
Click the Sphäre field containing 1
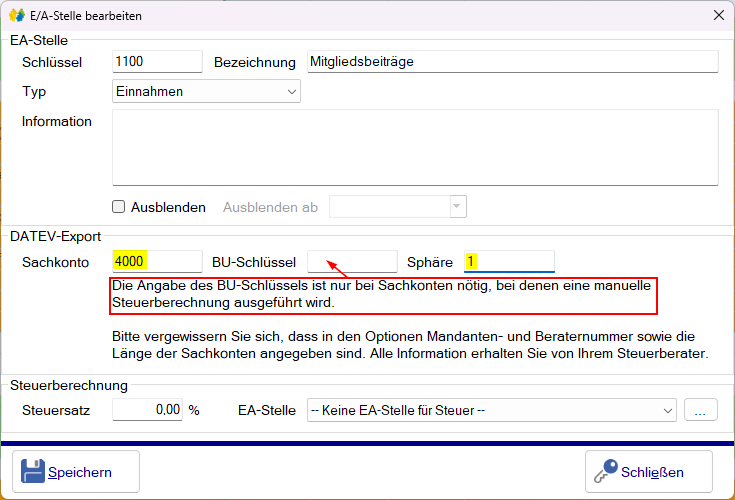[x=509, y=261]
